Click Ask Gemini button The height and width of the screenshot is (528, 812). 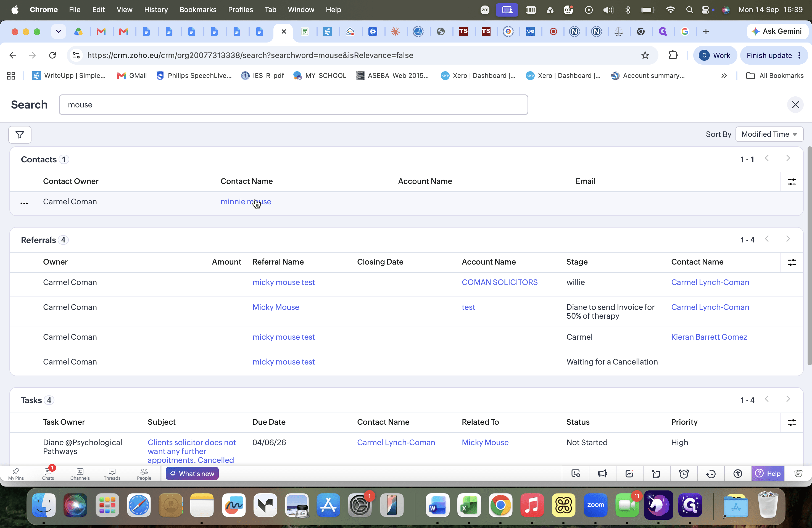777,31
